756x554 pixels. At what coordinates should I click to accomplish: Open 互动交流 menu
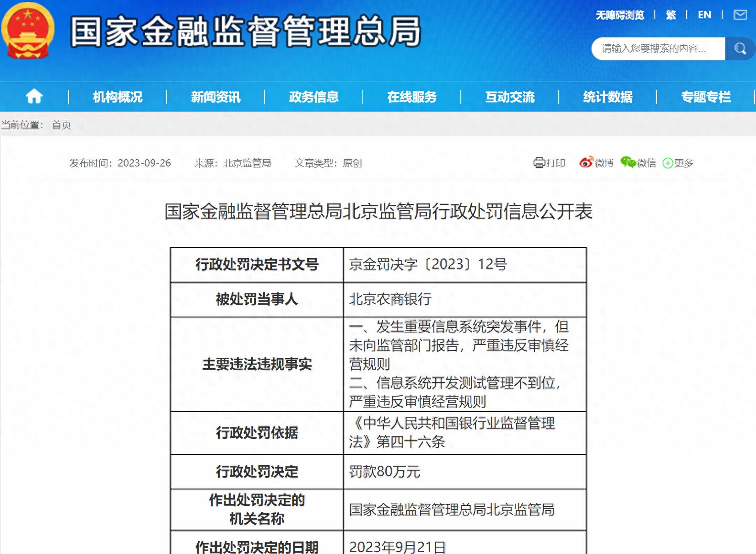click(510, 97)
